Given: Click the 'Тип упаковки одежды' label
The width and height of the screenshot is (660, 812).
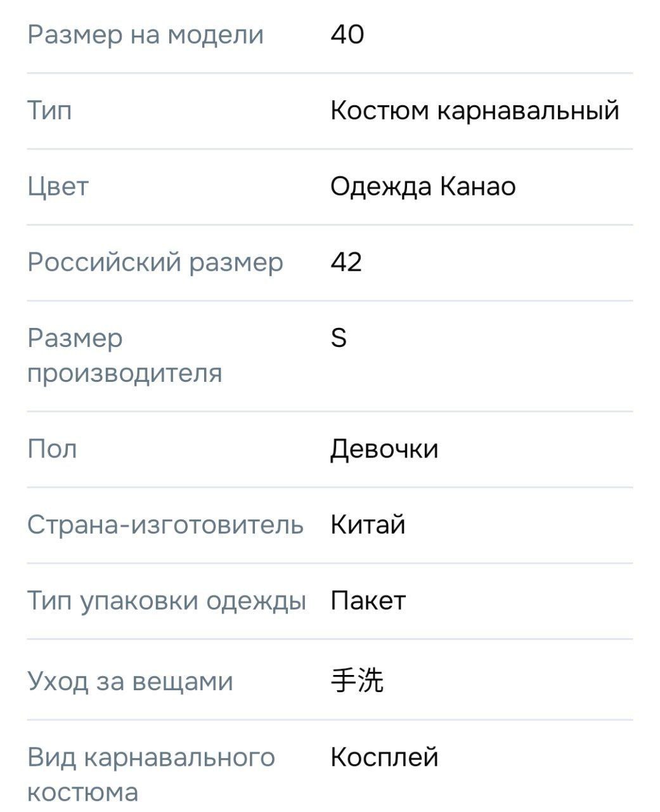Looking at the screenshot, I should pos(167,601).
